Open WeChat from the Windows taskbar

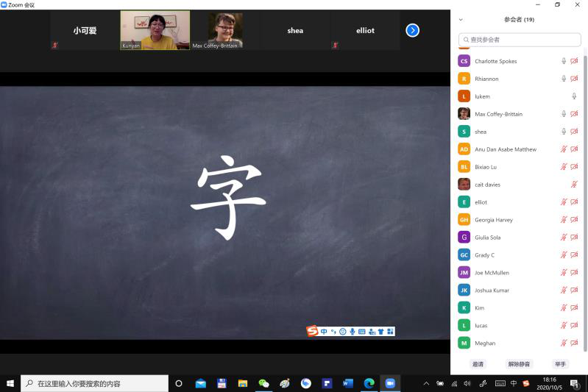(263, 383)
